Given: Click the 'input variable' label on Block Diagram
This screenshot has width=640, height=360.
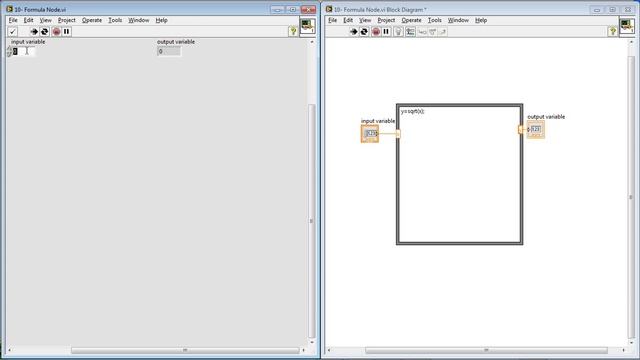Looking at the screenshot, I should [x=378, y=121].
